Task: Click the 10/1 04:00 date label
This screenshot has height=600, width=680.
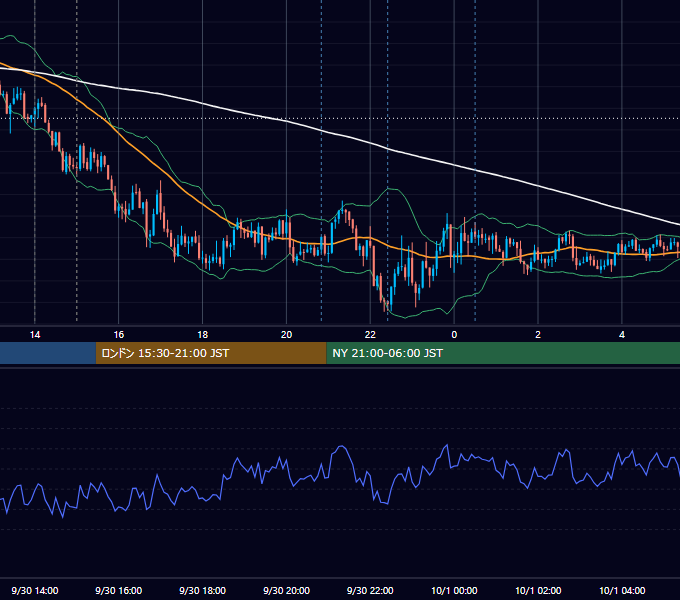Action: click(x=622, y=590)
